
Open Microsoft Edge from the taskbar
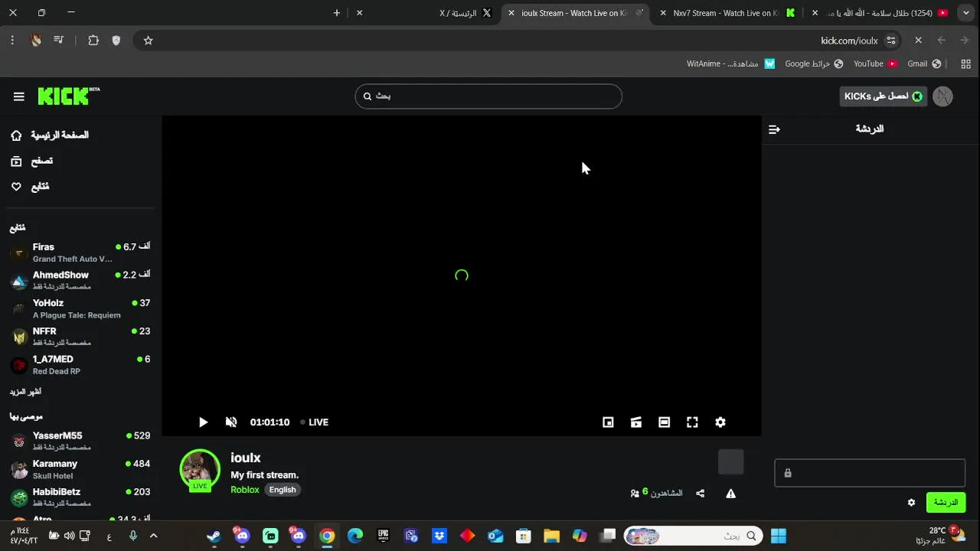[355, 536]
